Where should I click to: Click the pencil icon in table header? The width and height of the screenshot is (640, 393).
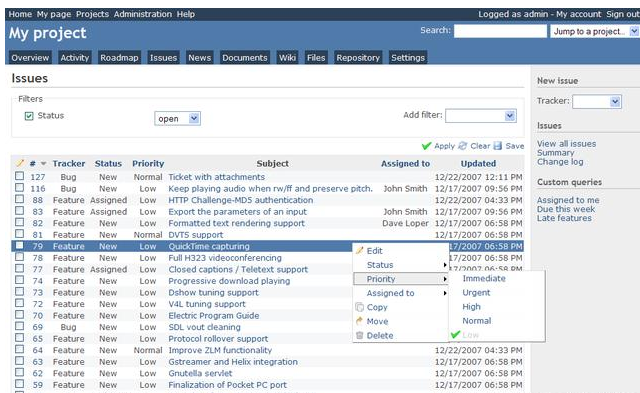[20, 163]
